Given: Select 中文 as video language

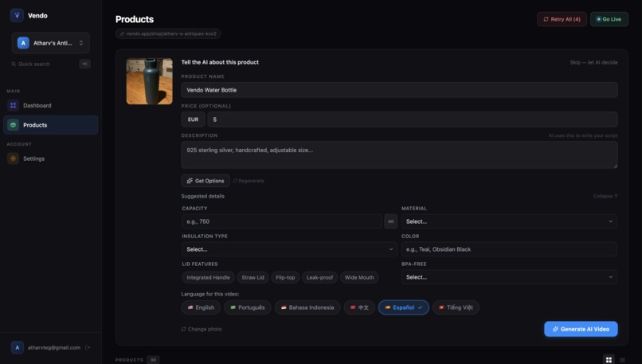Looking at the screenshot, I should pos(359,307).
